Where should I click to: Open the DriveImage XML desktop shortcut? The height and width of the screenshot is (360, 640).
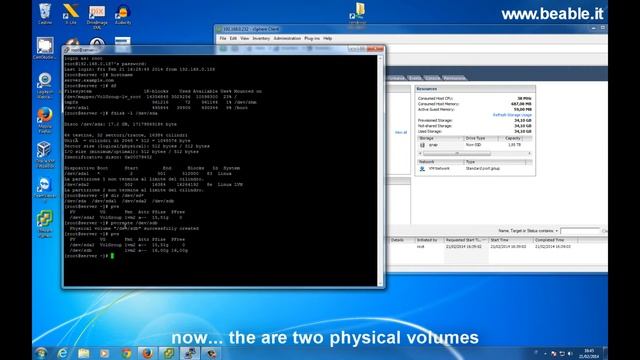click(97, 16)
